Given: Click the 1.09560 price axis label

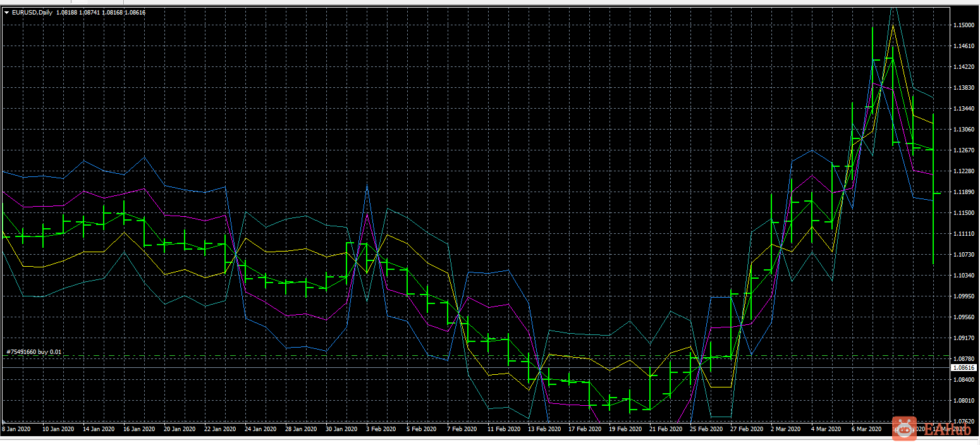Looking at the screenshot, I should point(964,317).
